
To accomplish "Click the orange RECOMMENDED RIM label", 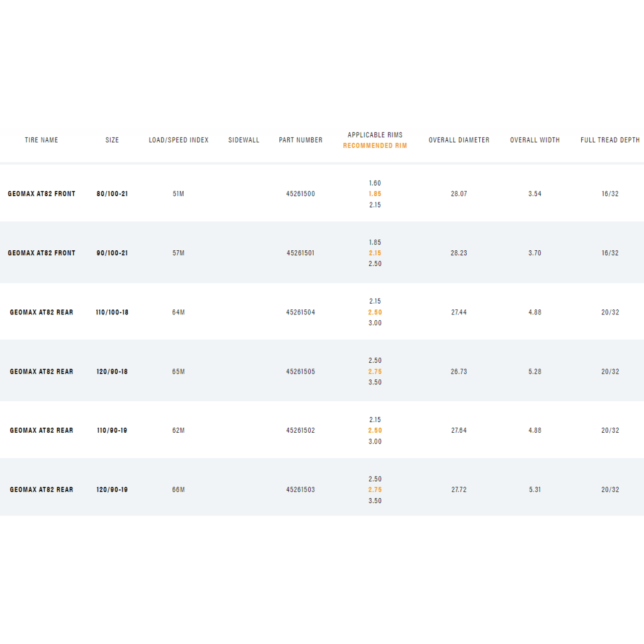I will click(x=375, y=146).
